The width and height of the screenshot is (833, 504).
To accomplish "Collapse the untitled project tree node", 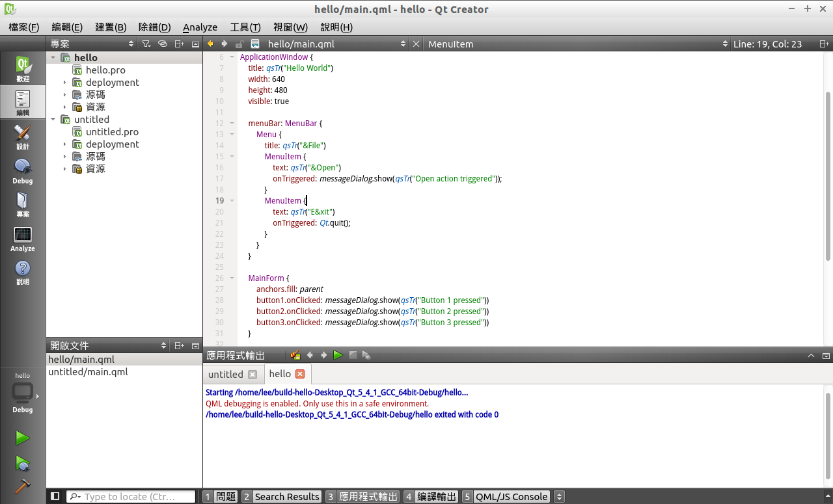I will point(53,120).
